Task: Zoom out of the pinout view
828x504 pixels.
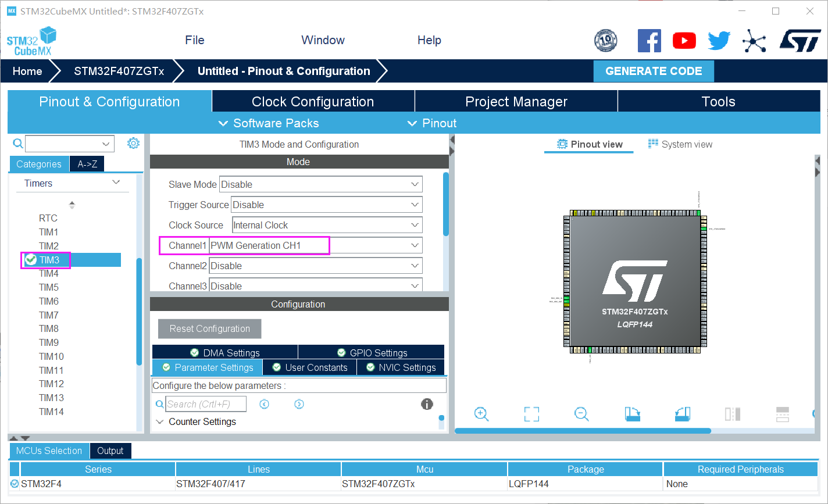Action: tap(581, 414)
